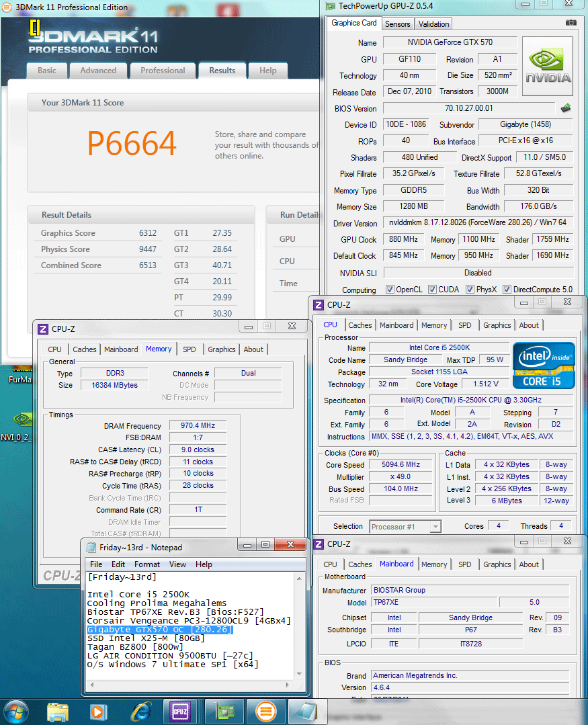Click the 3DMark 11 title bar app icon

coord(7,7)
